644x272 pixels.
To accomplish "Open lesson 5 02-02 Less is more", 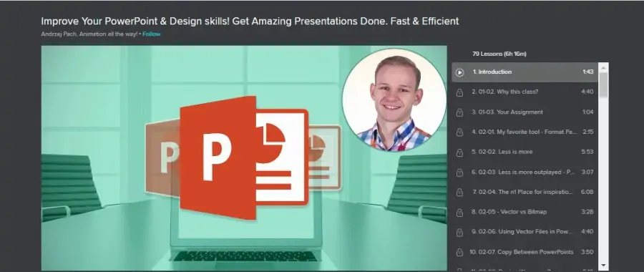I will coord(525,152).
